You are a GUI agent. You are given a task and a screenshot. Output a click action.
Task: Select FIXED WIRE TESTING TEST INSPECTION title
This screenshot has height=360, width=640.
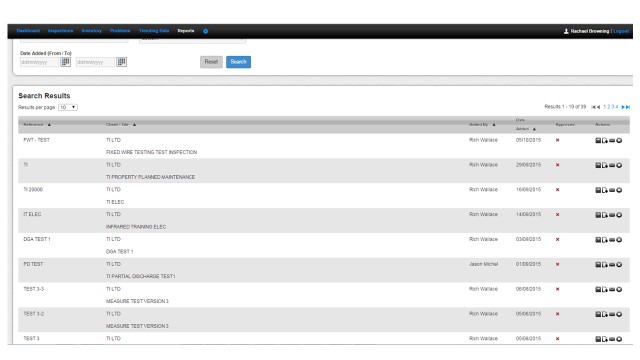coord(151,152)
